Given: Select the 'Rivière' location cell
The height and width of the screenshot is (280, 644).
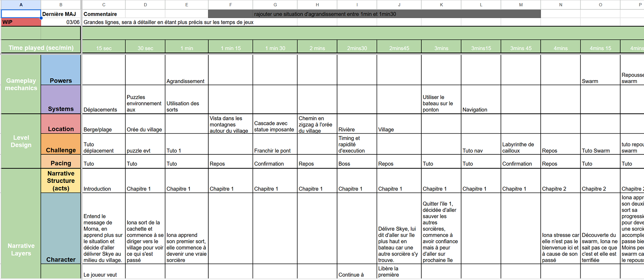Looking at the screenshot, I should click(357, 124).
